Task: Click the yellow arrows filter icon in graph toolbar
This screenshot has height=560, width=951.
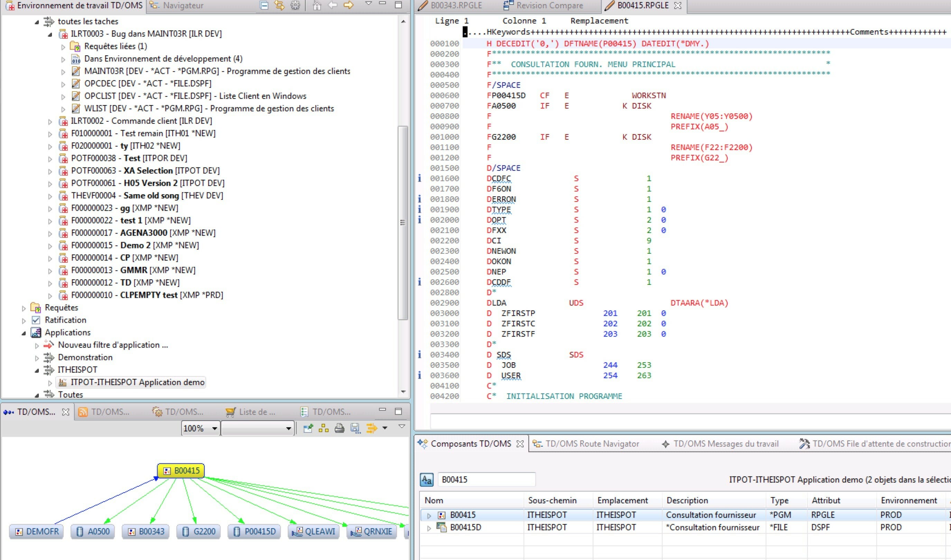Action: pos(371,428)
